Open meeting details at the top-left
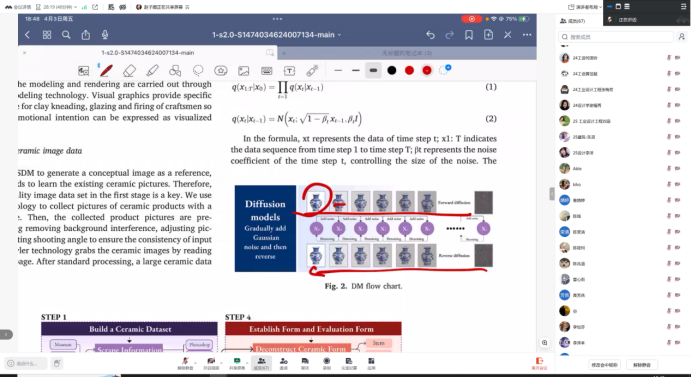This screenshot has height=378, width=692. click(18, 7)
